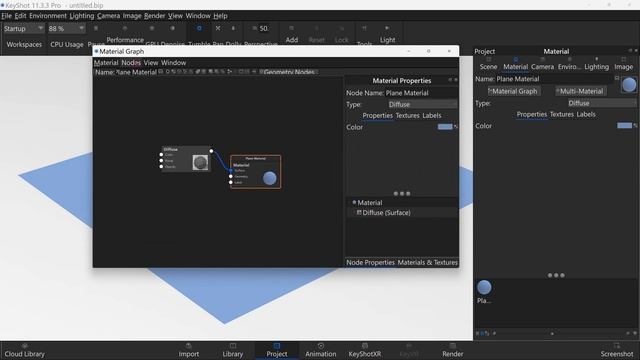Switch to Enviro... tab in Project panel
This screenshot has width=640, height=360.
(569, 67)
